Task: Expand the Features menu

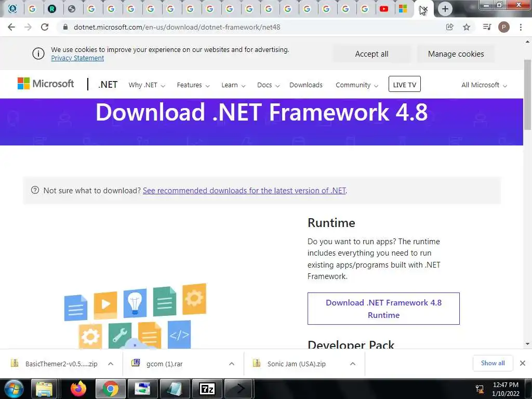Action: tap(193, 85)
